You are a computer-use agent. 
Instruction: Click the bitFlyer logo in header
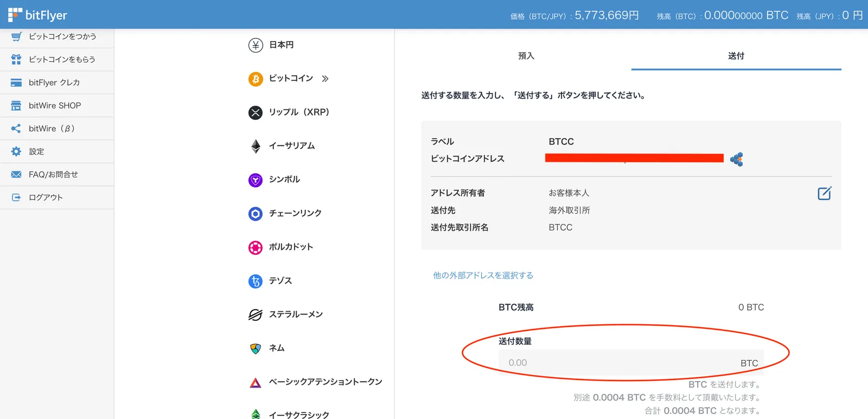[x=37, y=15]
